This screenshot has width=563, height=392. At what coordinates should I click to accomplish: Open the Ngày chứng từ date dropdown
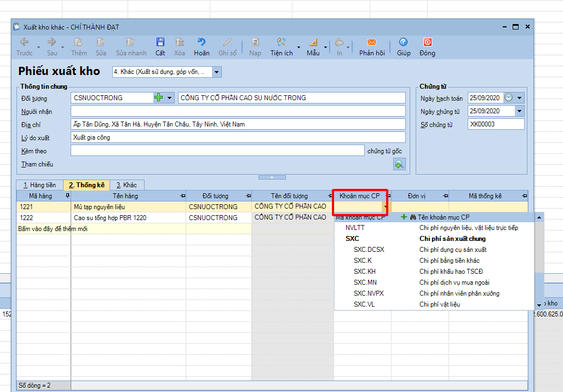point(519,111)
